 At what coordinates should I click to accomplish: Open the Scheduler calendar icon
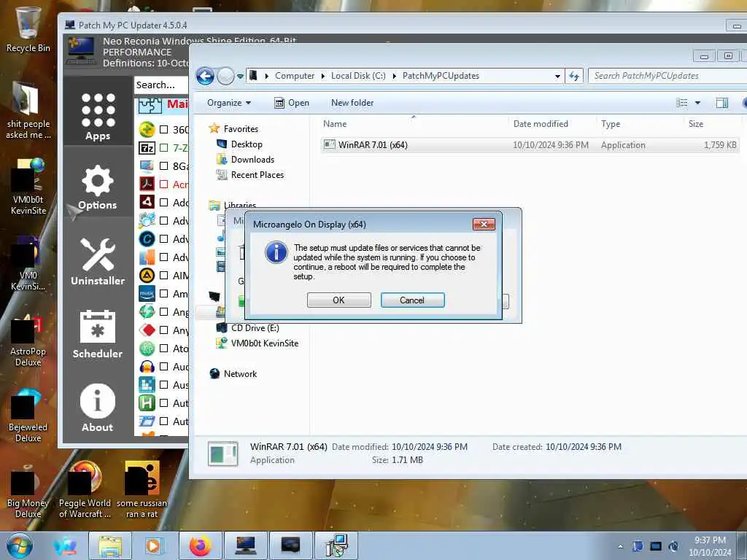click(x=98, y=333)
